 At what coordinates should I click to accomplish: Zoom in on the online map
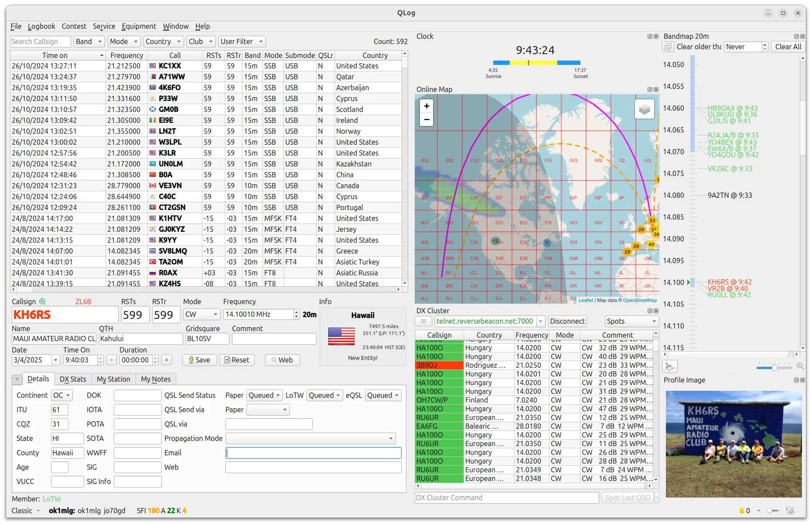426,106
